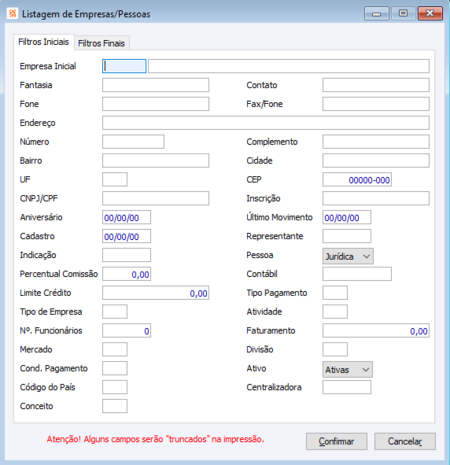Focus the Aniversário date field

pyautogui.click(x=126, y=217)
